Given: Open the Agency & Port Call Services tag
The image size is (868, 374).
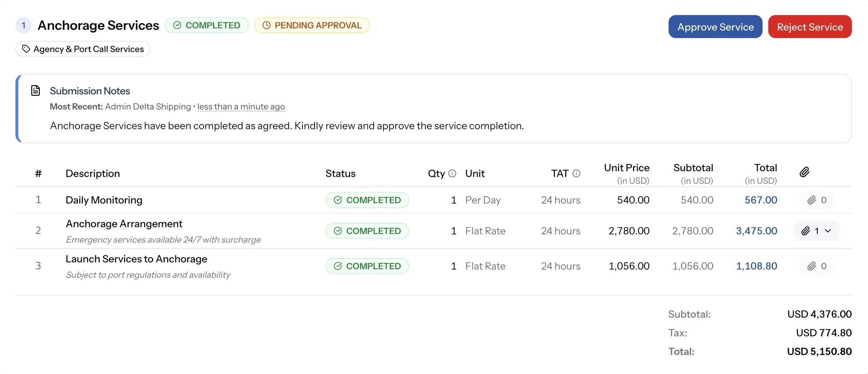Looking at the screenshot, I should [x=83, y=49].
